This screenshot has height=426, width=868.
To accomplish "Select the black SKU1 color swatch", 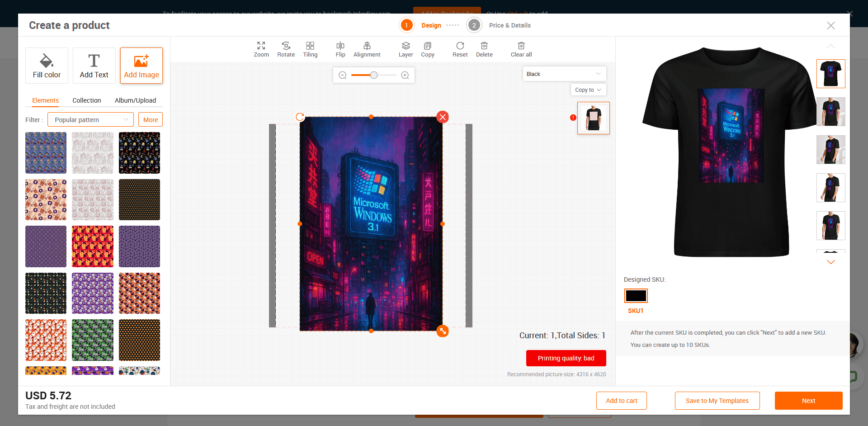I will [x=636, y=296].
